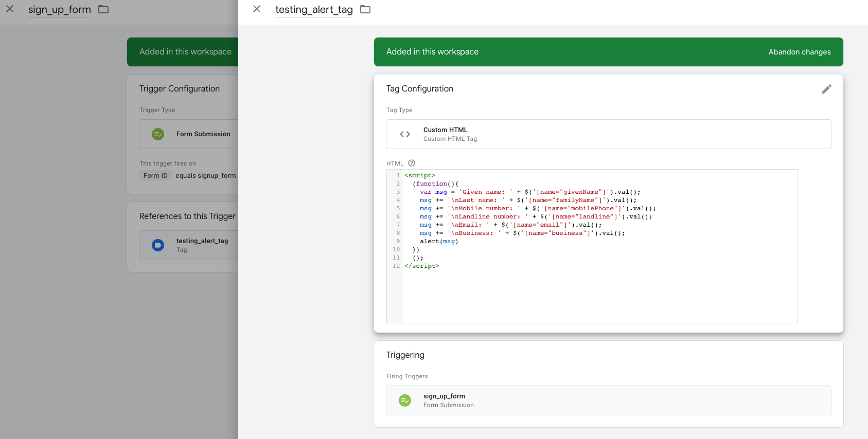
Task: Click folder icon next to sign_up_form
Action: point(103,9)
